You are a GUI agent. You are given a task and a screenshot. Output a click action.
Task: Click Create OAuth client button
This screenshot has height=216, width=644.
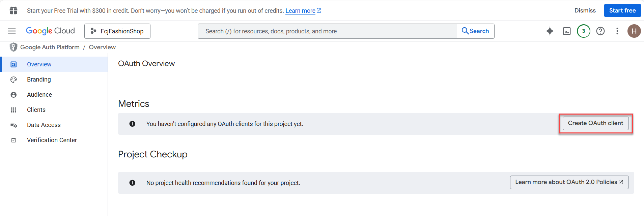(595, 123)
